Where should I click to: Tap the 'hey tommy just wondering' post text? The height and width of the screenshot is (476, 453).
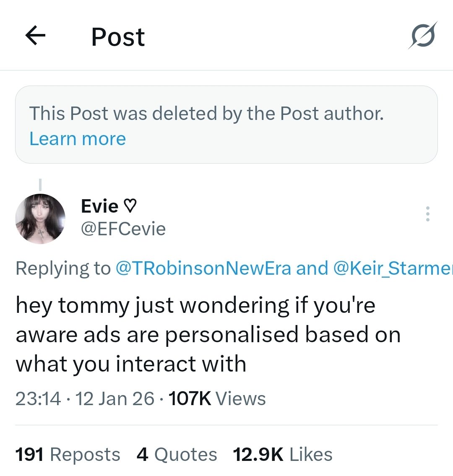208,335
